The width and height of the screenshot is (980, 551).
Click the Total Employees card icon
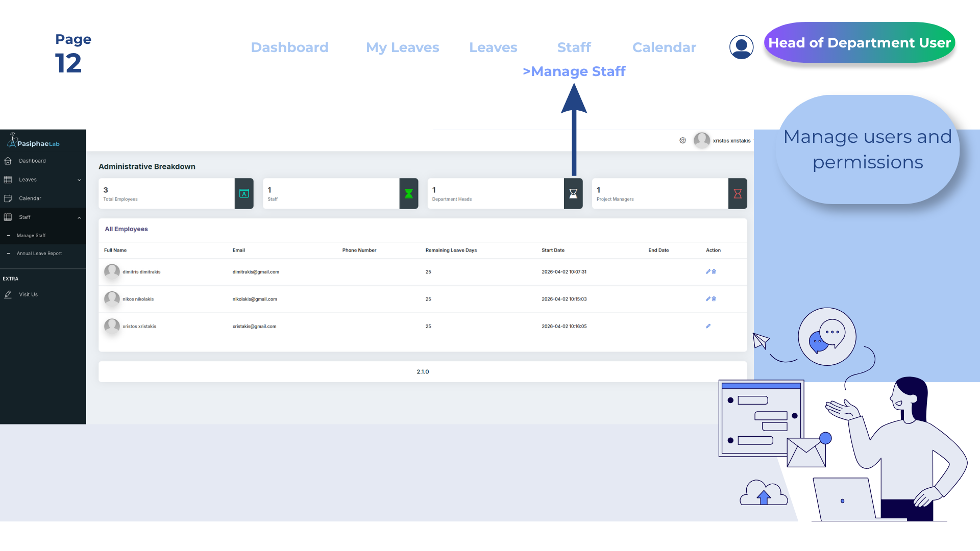(244, 193)
